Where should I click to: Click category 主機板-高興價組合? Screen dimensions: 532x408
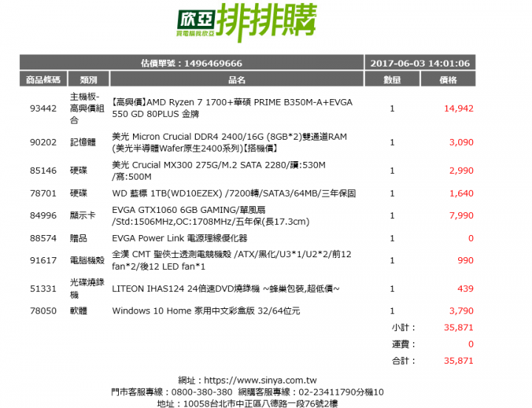(87, 108)
